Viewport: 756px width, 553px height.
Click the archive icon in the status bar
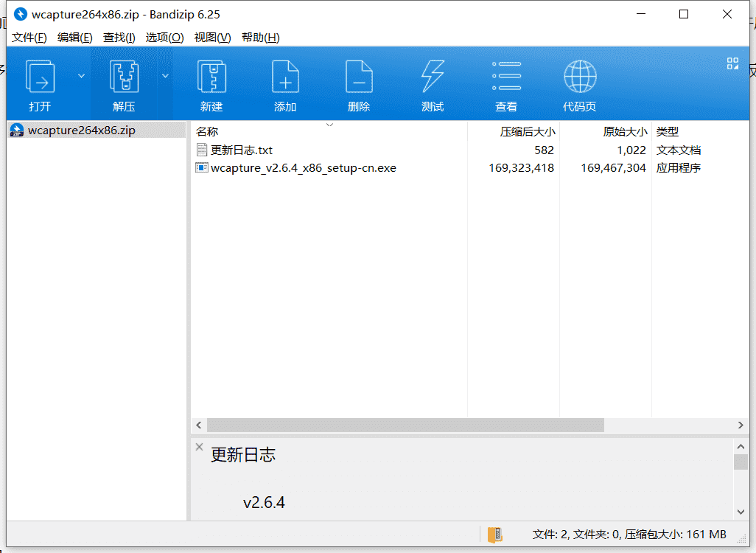[495, 535]
